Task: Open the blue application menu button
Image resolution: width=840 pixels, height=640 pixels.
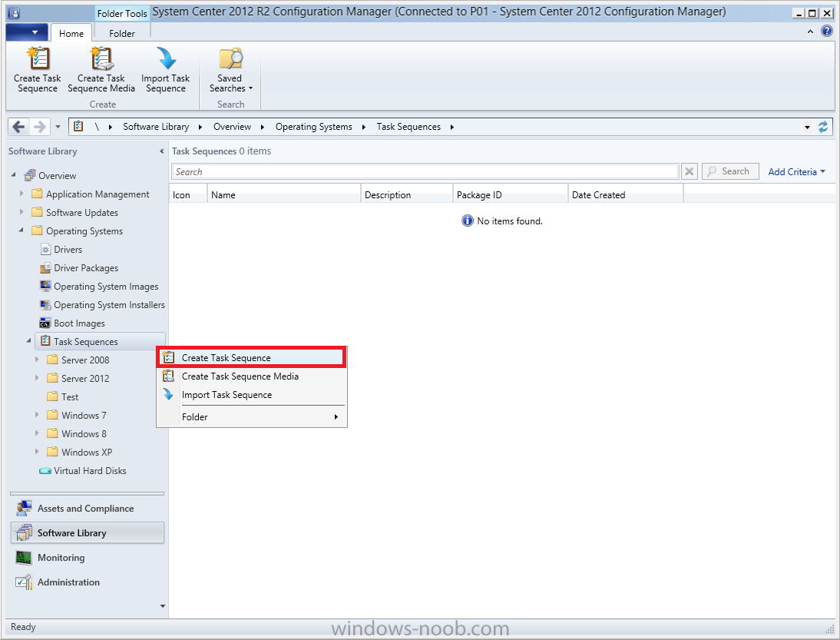Action: click(x=27, y=33)
